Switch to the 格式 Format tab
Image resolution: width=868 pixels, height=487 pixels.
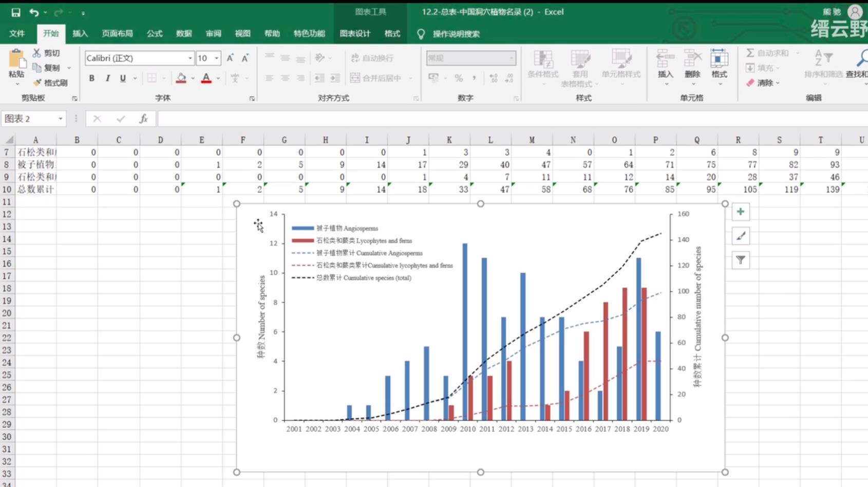(392, 33)
